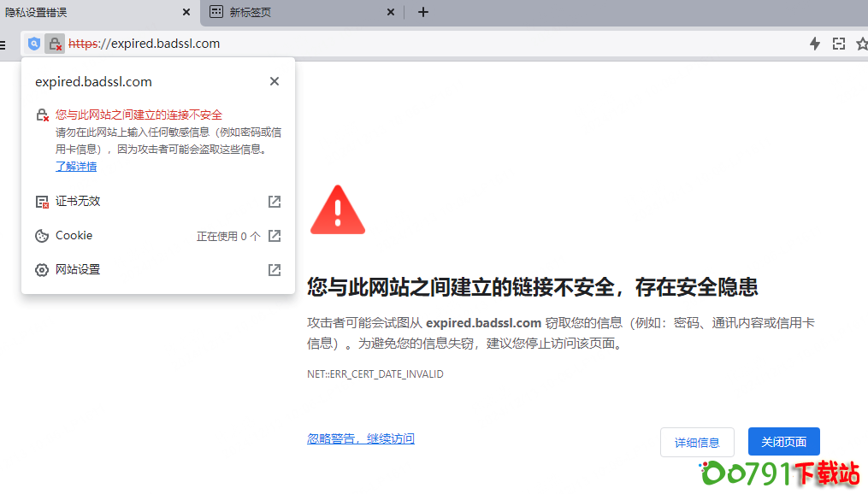Screen dimensions: 868x494
Task: Click the 详细信息 button
Action: click(697, 443)
